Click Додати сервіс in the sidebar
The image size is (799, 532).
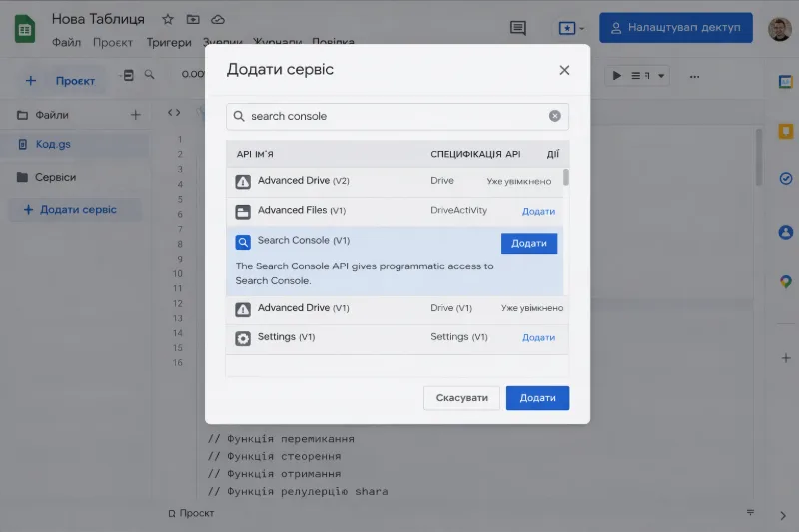(75, 210)
